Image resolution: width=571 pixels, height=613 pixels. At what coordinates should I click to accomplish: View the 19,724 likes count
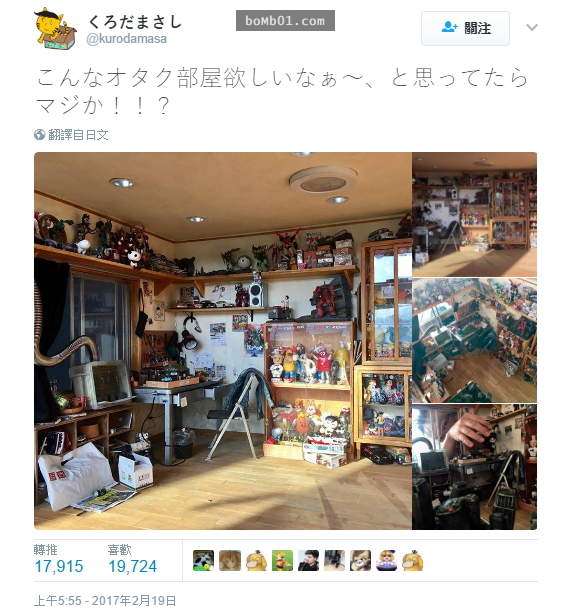tap(132, 566)
